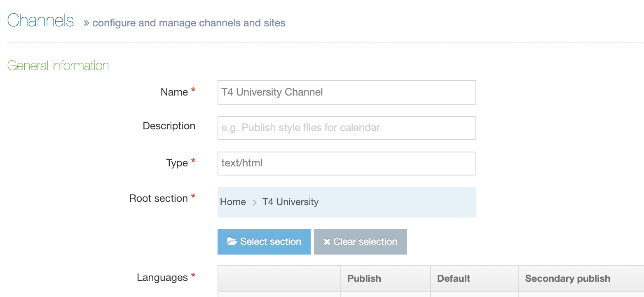Click the folder icon on Select section
The height and width of the screenshot is (297, 644).
(x=232, y=241)
